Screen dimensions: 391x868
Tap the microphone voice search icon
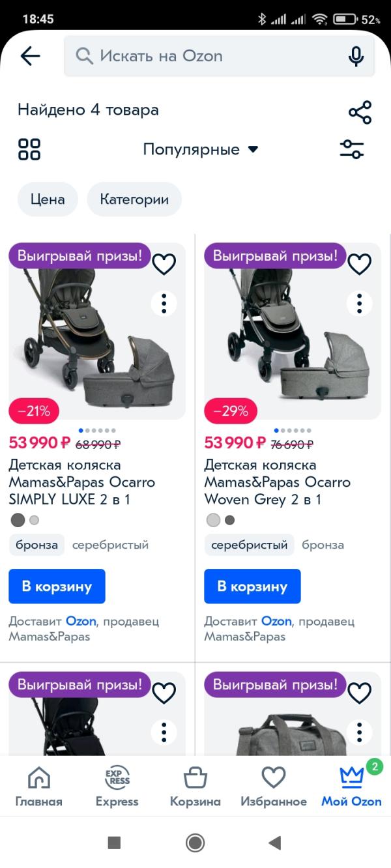(356, 57)
